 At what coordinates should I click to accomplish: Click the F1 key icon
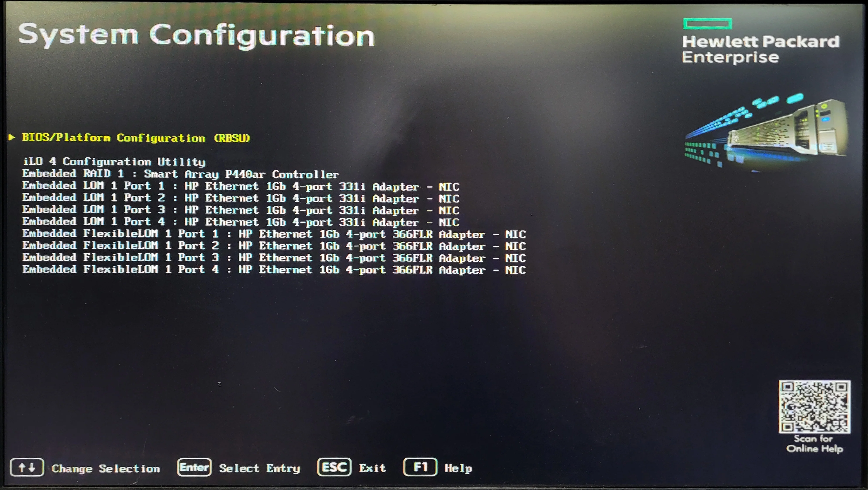pyautogui.click(x=420, y=467)
